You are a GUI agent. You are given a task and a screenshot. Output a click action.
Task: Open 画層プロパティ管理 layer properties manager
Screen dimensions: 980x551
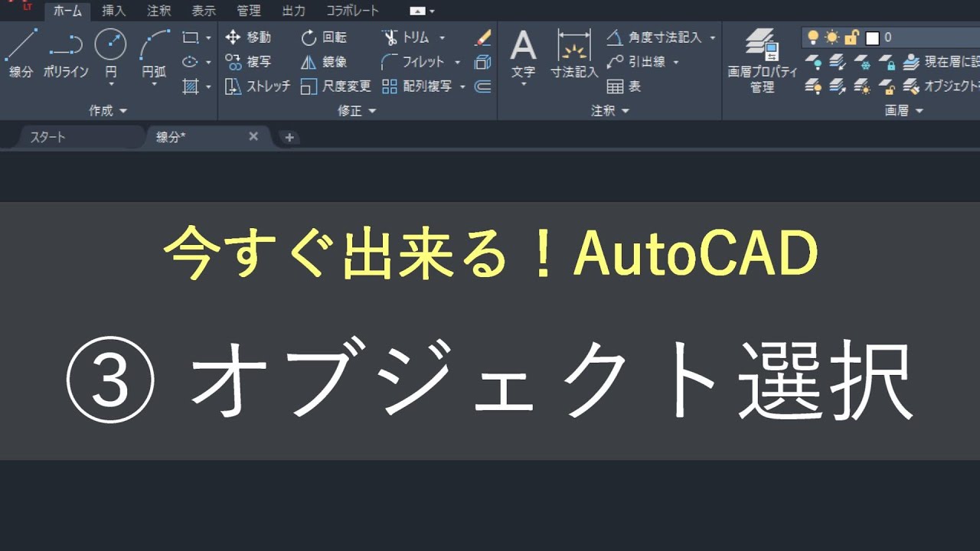763,61
